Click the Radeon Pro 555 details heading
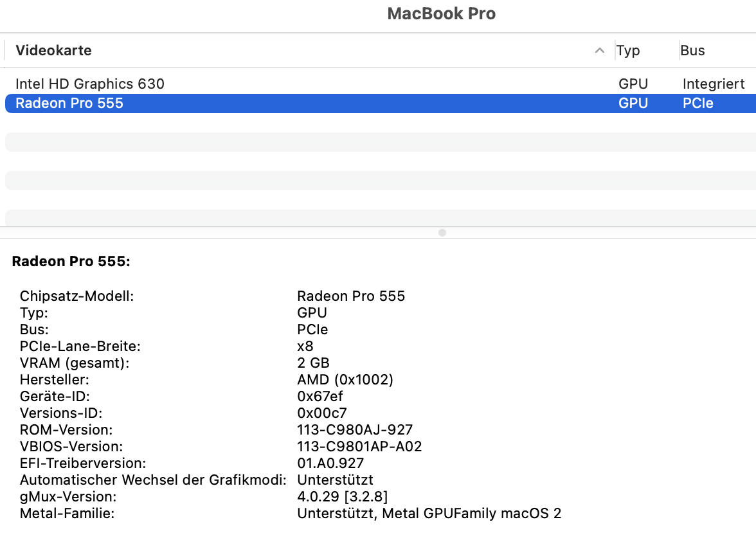Screen dimensions: 756x540 tap(71, 261)
